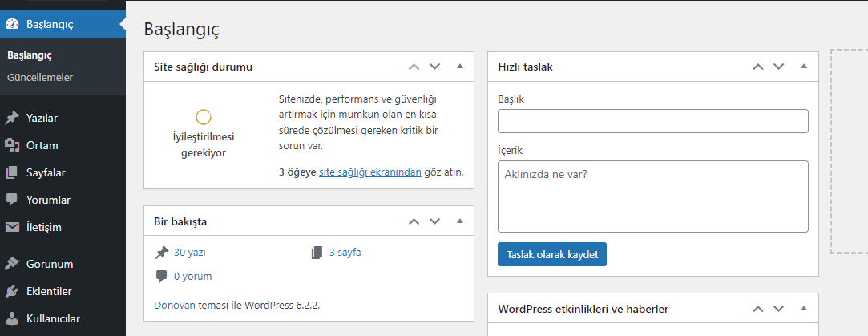The image size is (868, 336).
Task: Open Eklentiler plug icon
Action: coord(12,291)
